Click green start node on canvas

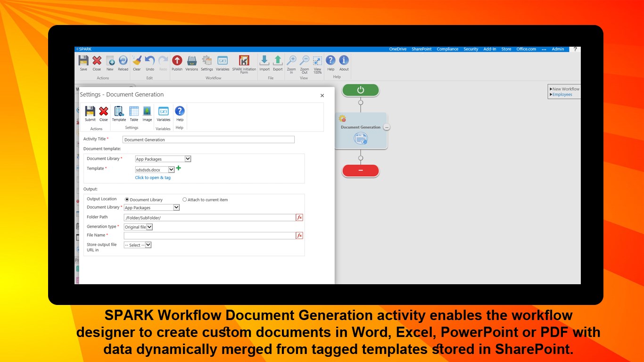(361, 90)
